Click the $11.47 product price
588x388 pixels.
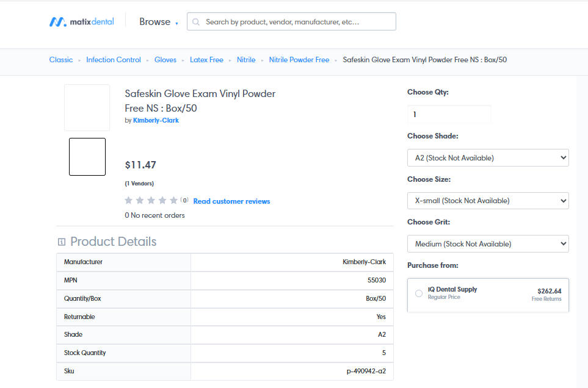140,165
